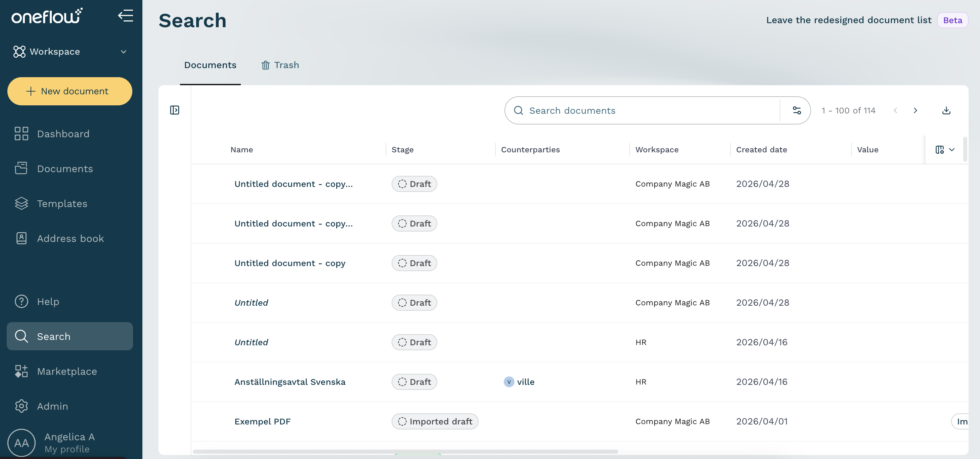
Task: Collapse the sidebar with the arrow-lines icon
Action: pyautogui.click(x=126, y=16)
